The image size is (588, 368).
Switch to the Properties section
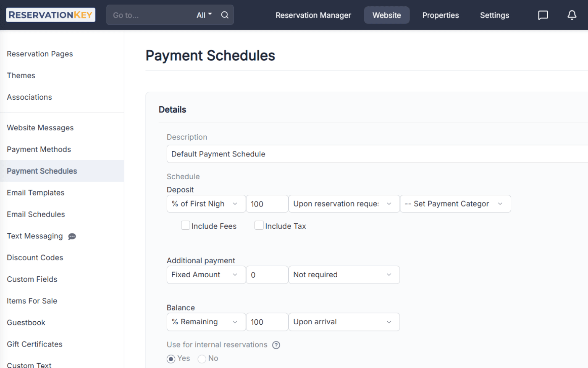coord(441,15)
